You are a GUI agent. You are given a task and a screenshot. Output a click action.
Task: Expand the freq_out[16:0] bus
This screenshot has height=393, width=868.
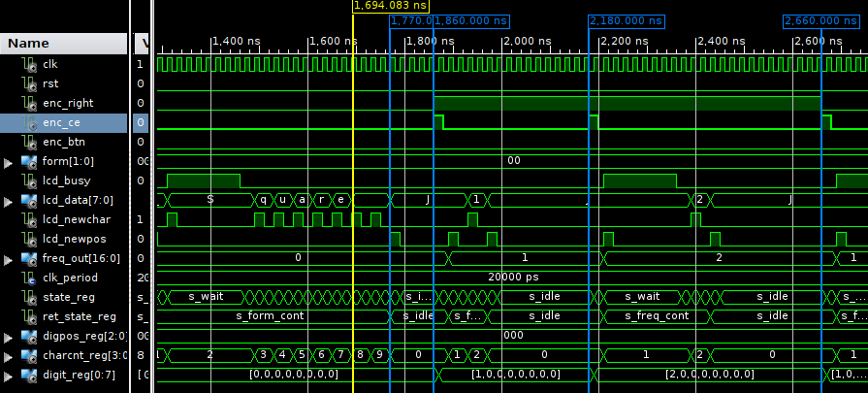point(10,259)
